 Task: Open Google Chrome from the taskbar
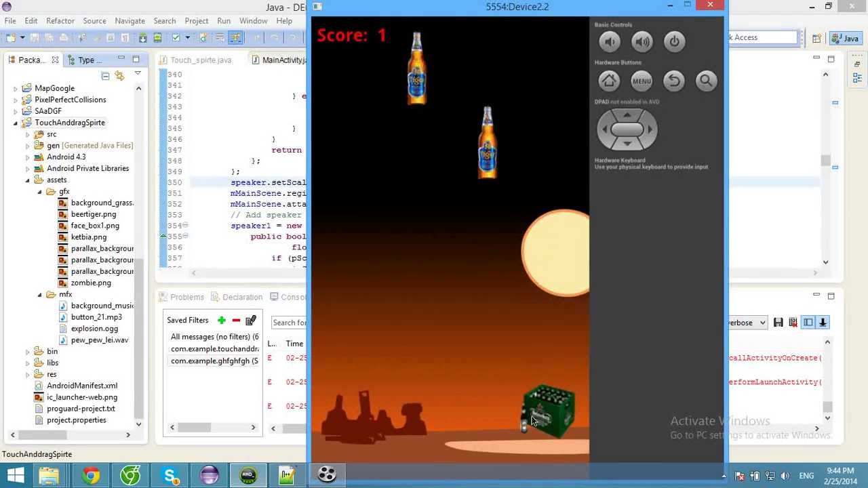(90, 475)
